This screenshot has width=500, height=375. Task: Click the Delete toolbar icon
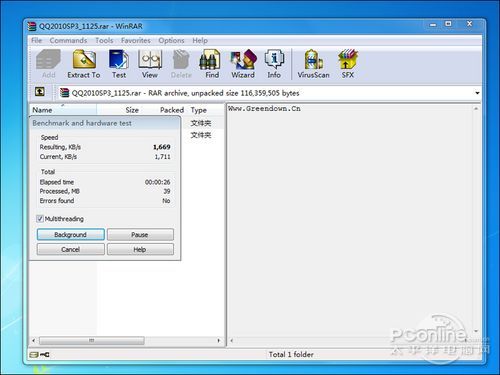(181, 64)
